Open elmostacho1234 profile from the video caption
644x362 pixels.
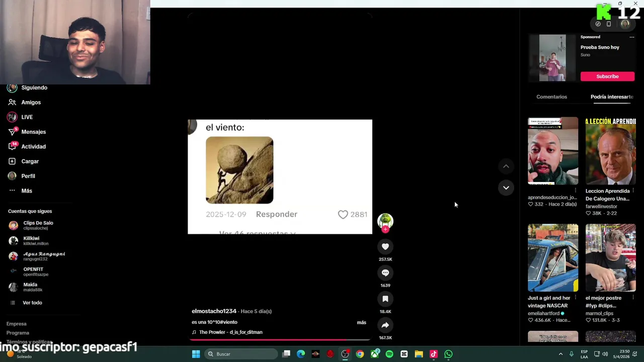214,311
